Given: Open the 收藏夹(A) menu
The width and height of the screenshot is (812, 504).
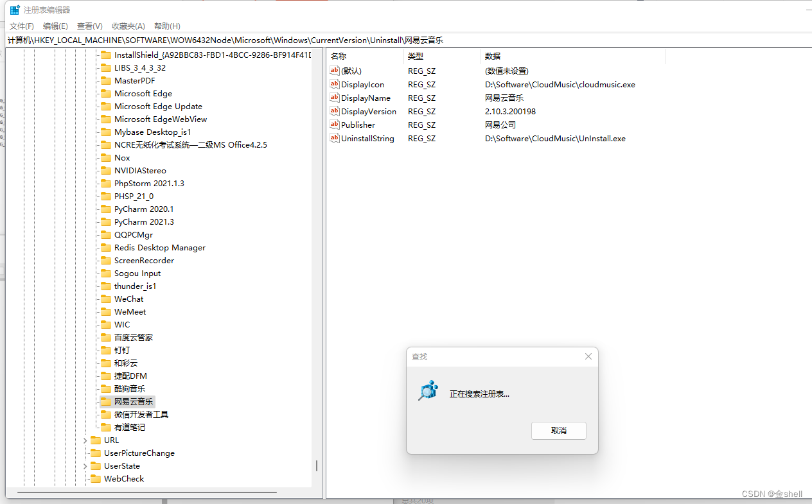Looking at the screenshot, I should [x=128, y=26].
